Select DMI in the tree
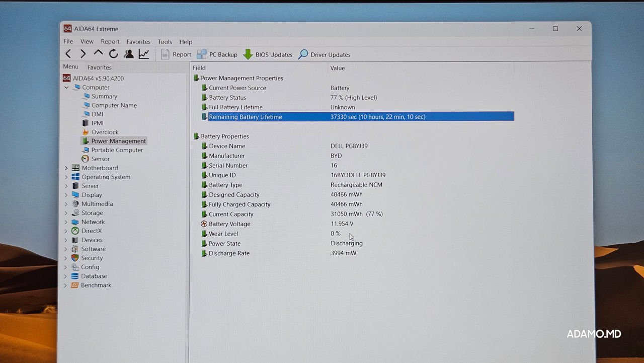The width and height of the screenshot is (644, 363). (93, 114)
